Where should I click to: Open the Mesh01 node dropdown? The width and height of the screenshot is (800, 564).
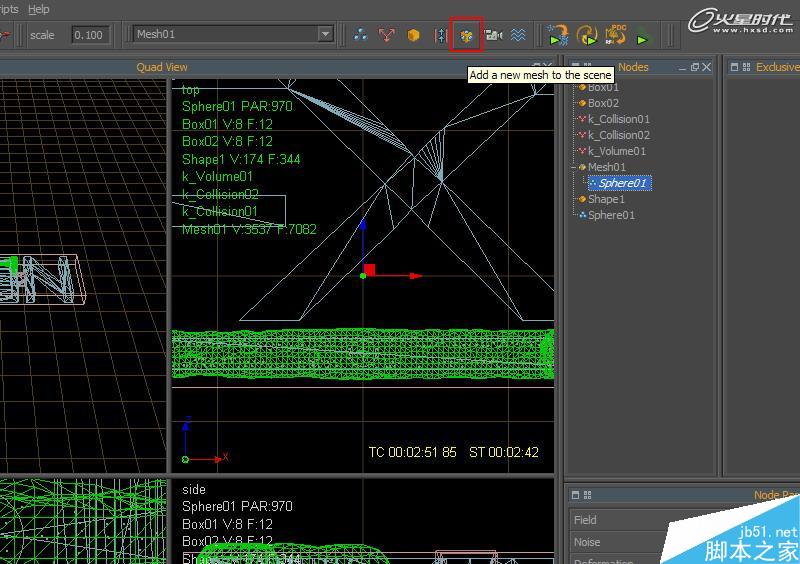point(325,34)
